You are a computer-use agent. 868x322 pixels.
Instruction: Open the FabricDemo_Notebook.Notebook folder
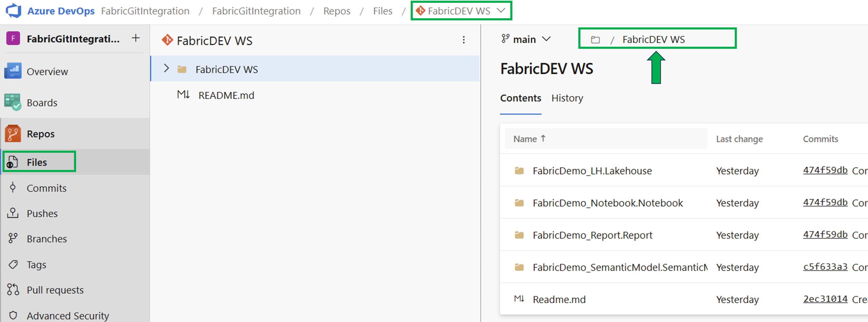[608, 203]
